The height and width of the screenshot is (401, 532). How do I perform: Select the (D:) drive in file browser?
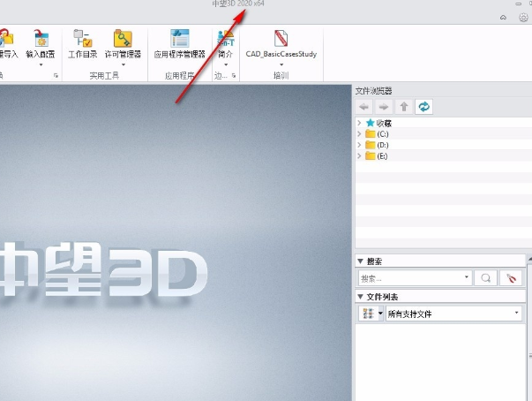click(382, 144)
